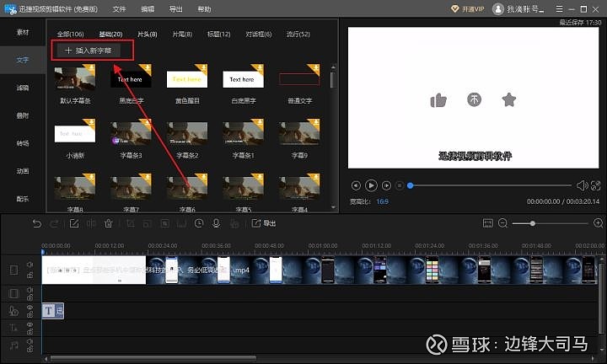Step forward to next frame
607x364 pixels.
pos(386,185)
